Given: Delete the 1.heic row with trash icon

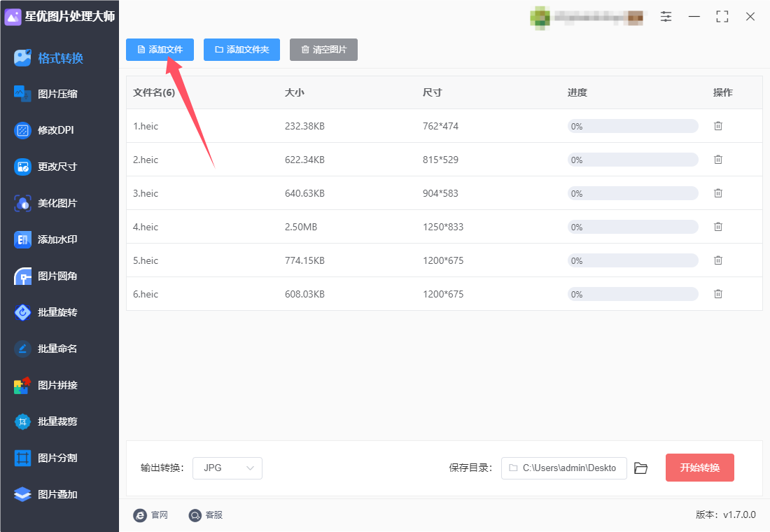Looking at the screenshot, I should tap(718, 126).
